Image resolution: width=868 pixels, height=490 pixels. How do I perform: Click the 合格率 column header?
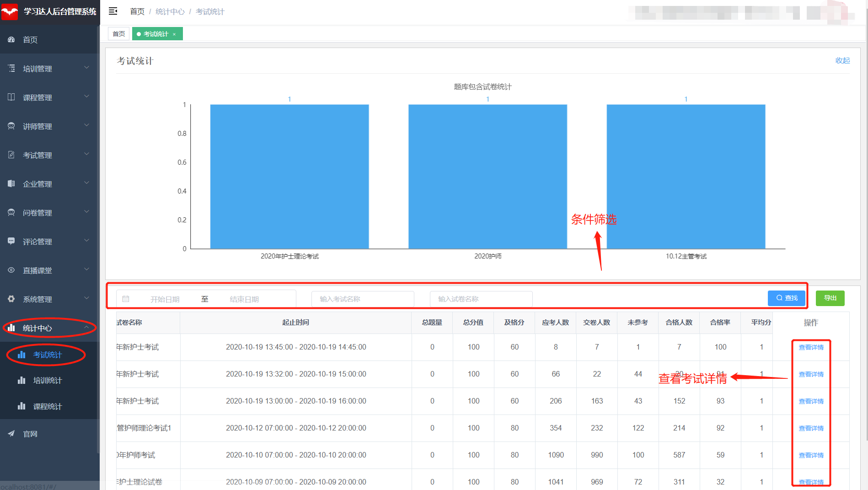click(720, 323)
